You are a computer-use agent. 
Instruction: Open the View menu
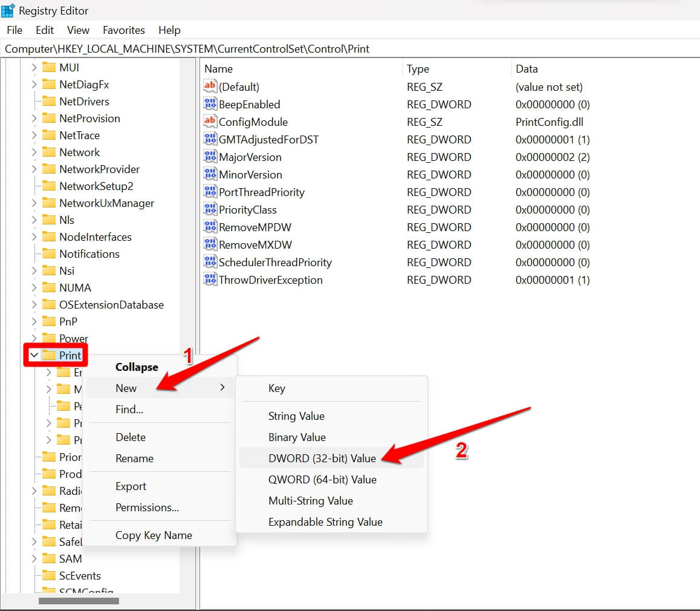coord(78,30)
